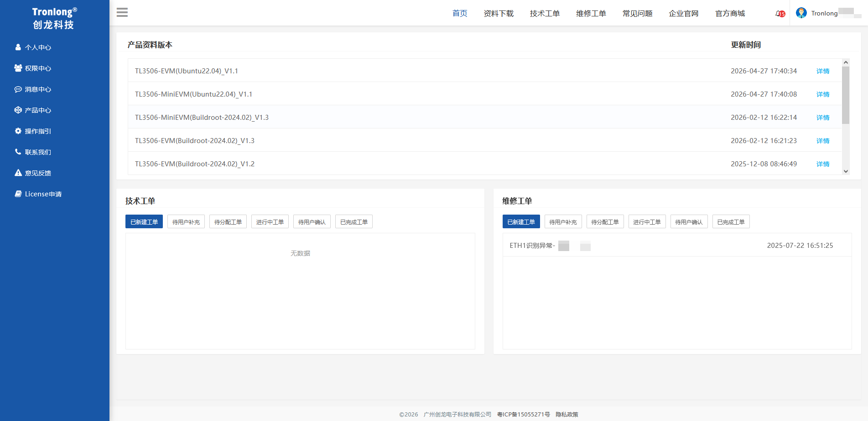Click the hamburger menu icon
Image resolution: width=868 pixels, height=421 pixels.
pos(122,12)
